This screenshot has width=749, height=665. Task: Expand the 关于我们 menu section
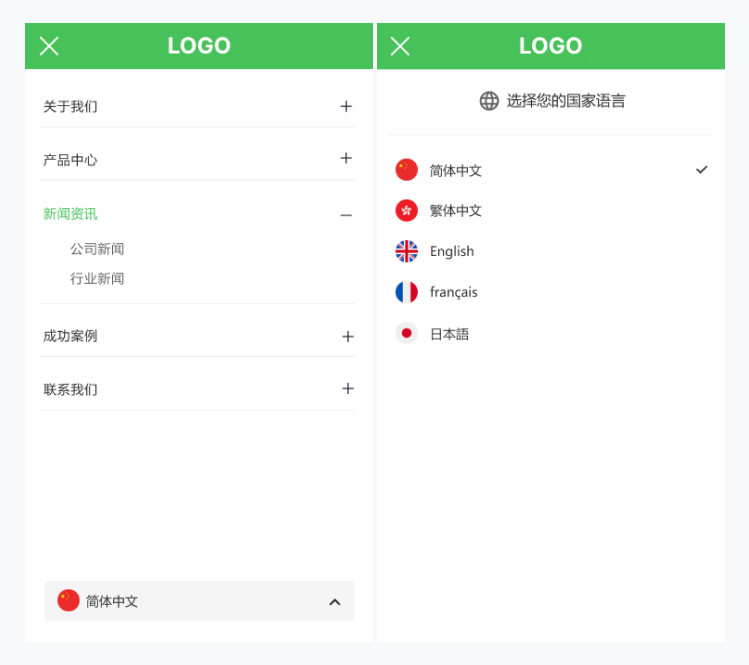346,106
